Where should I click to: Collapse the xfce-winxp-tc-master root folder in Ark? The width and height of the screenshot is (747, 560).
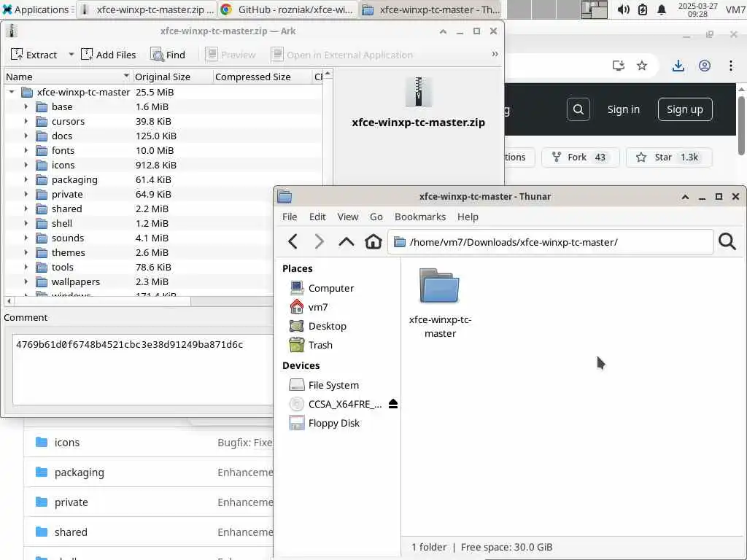[x=12, y=92]
